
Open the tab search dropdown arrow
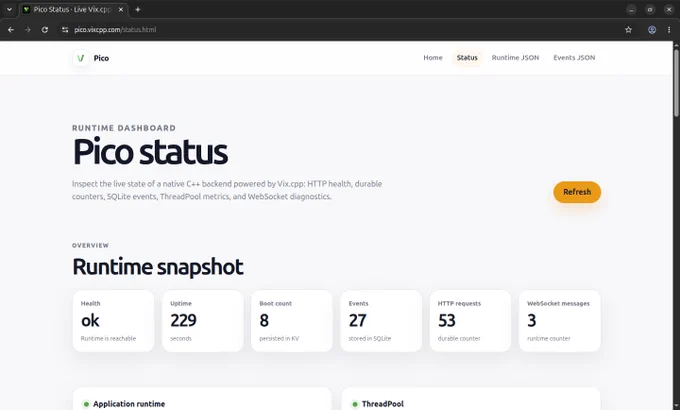click(9, 10)
